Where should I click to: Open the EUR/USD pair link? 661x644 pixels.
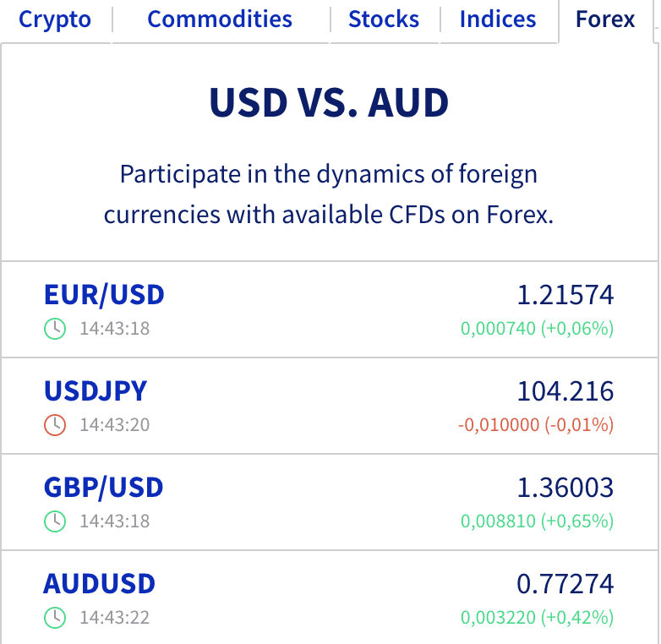pos(104,295)
